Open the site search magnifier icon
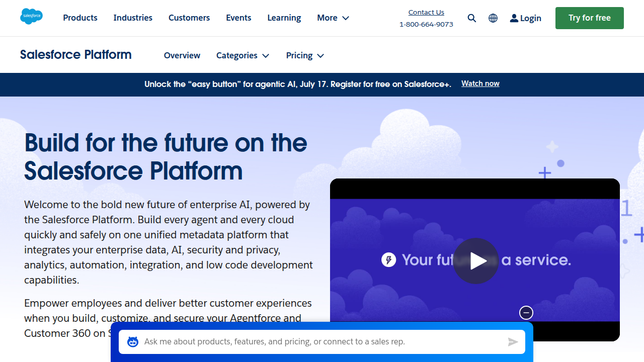 [471, 18]
